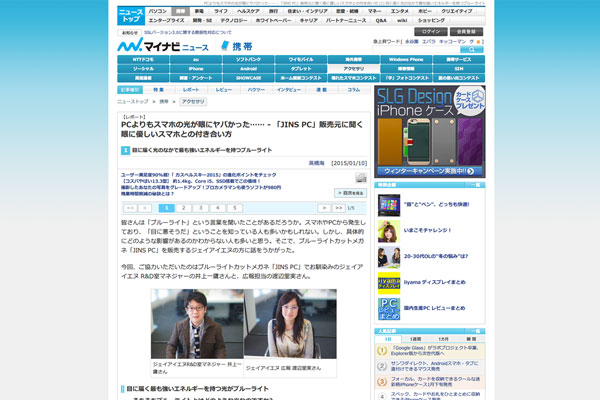Click the いまこそチャレンジ! link
Viewport: 600px width, 400px height.
pyautogui.click(x=427, y=230)
